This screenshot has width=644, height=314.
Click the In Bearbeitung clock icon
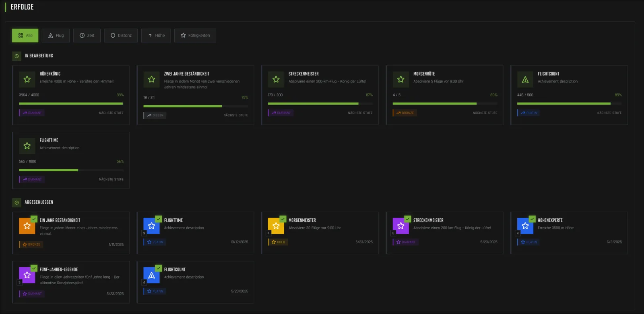17,56
